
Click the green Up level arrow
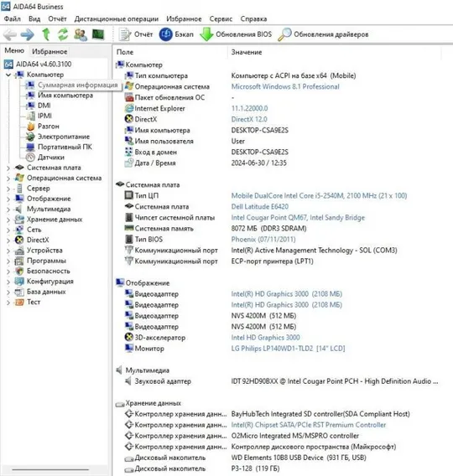[x=46, y=34]
